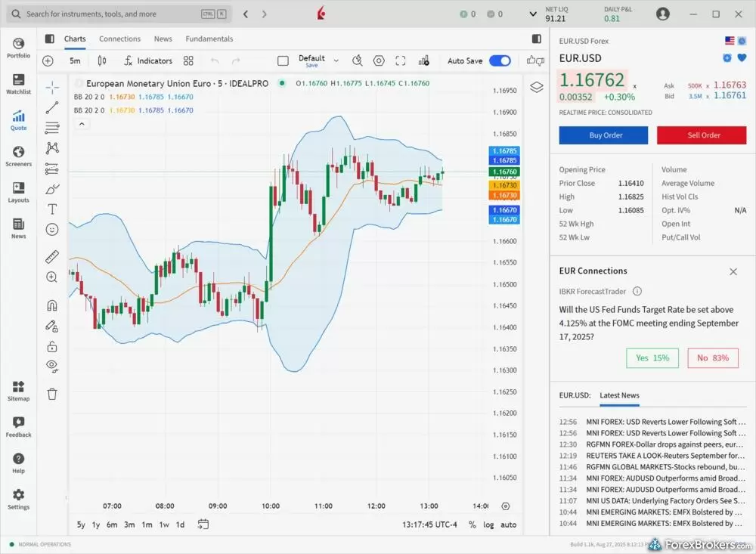Screen dimensions: 756x554
Task: Open the user profile avatar menu
Action: [x=663, y=14]
